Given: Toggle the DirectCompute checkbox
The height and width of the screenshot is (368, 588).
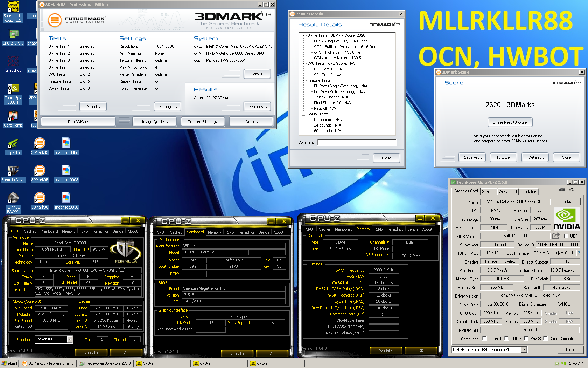Looking at the screenshot, I should 545,339.
